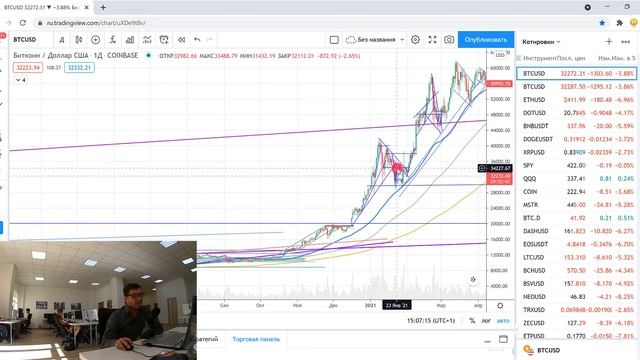Toggle the лог logarithmic scale
This screenshot has width=640, height=360.
pyautogui.click(x=486, y=321)
